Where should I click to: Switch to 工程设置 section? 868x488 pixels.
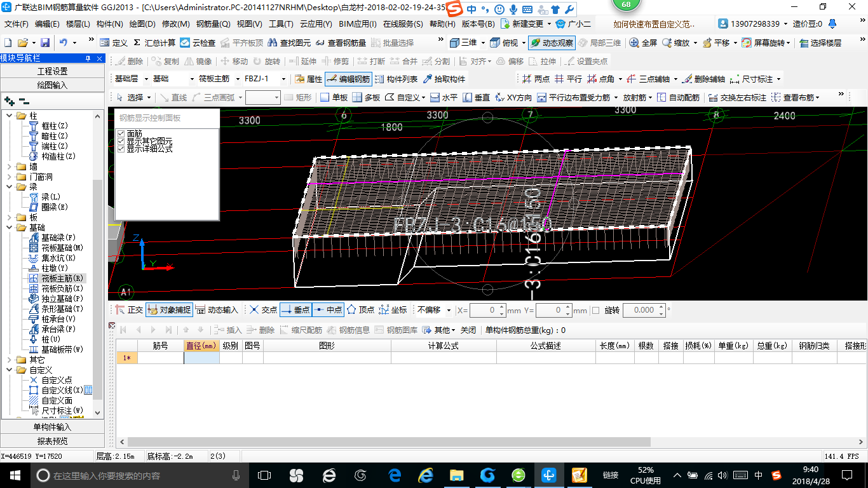click(52, 71)
